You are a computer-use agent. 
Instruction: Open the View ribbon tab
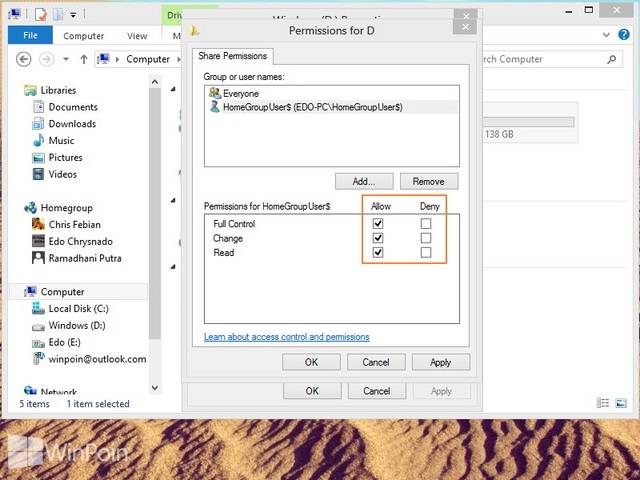tap(137, 36)
